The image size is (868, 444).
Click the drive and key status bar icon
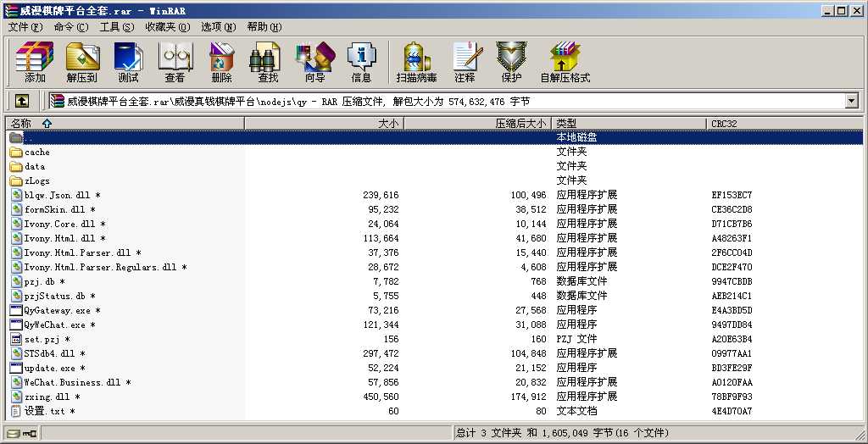coord(21,433)
